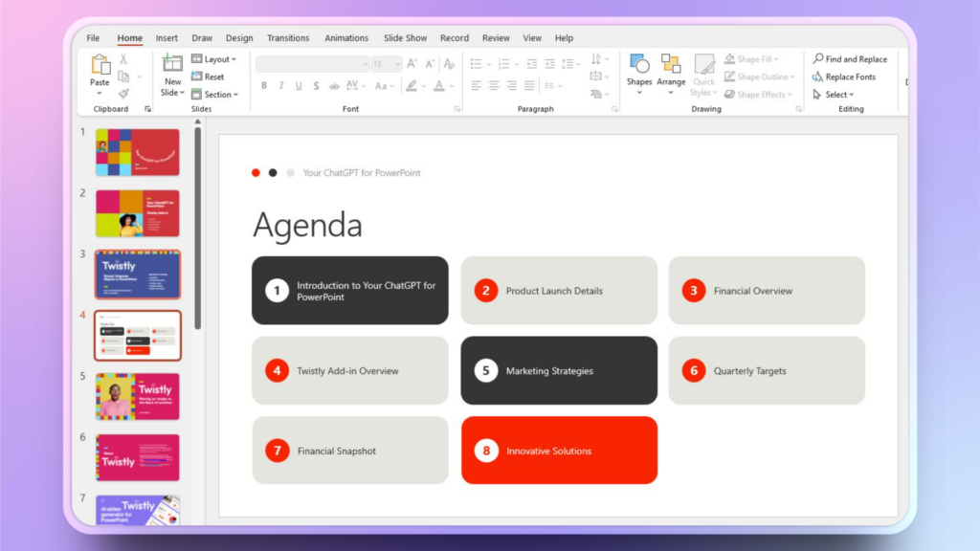
Task: Toggle Italic formatting
Action: click(x=281, y=85)
